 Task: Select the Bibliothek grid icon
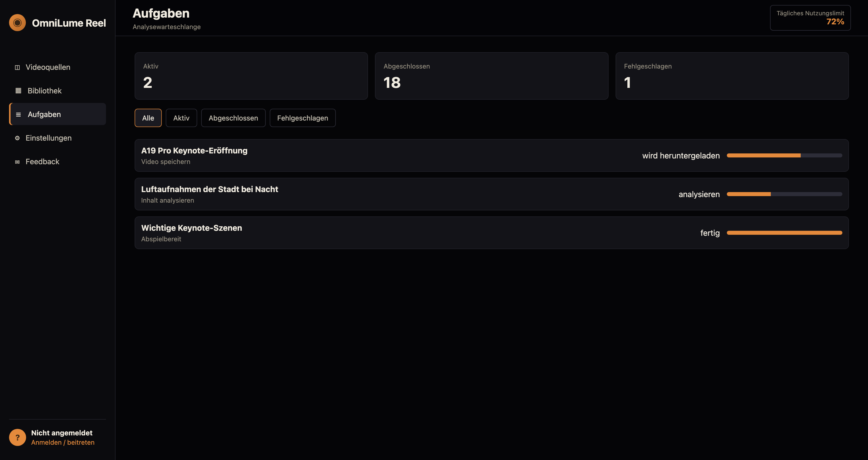pyautogui.click(x=18, y=91)
